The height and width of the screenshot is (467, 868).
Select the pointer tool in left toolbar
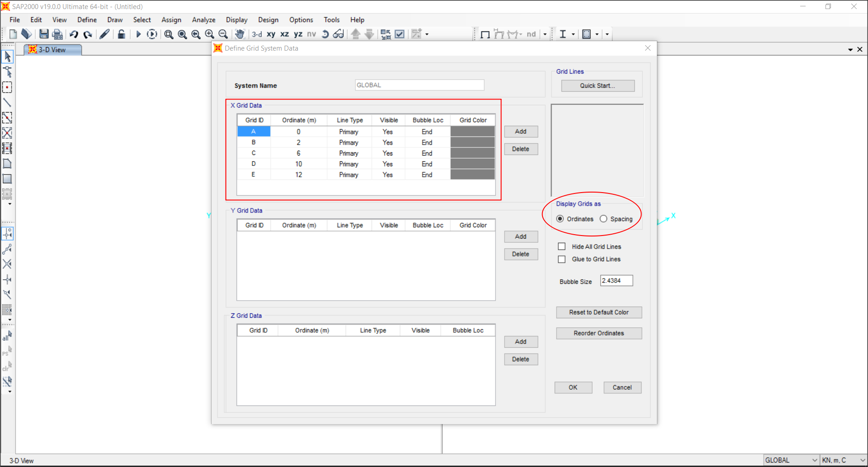7,57
